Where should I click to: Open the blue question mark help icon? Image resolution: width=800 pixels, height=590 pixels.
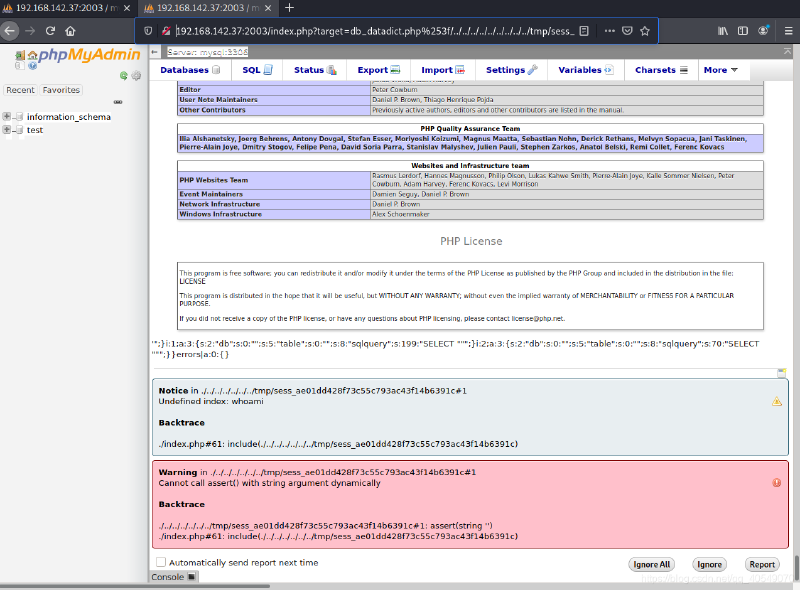pyautogui.click(x=33, y=65)
